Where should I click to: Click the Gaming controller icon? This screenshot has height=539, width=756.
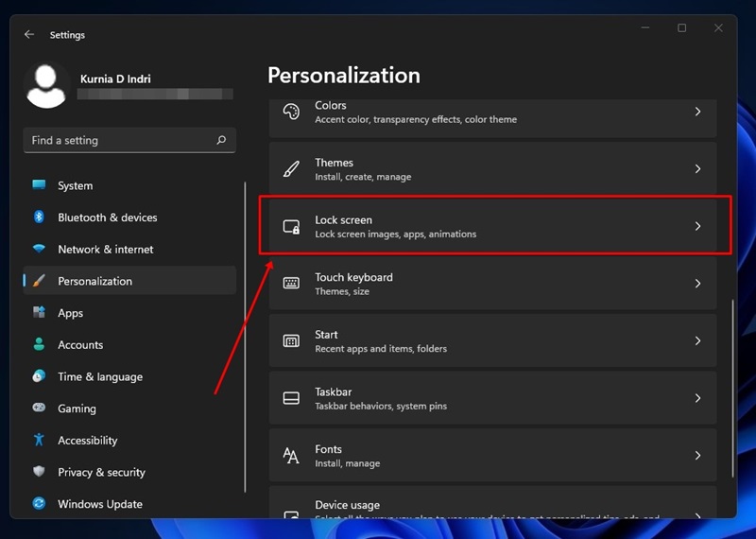click(x=39, y=408)
